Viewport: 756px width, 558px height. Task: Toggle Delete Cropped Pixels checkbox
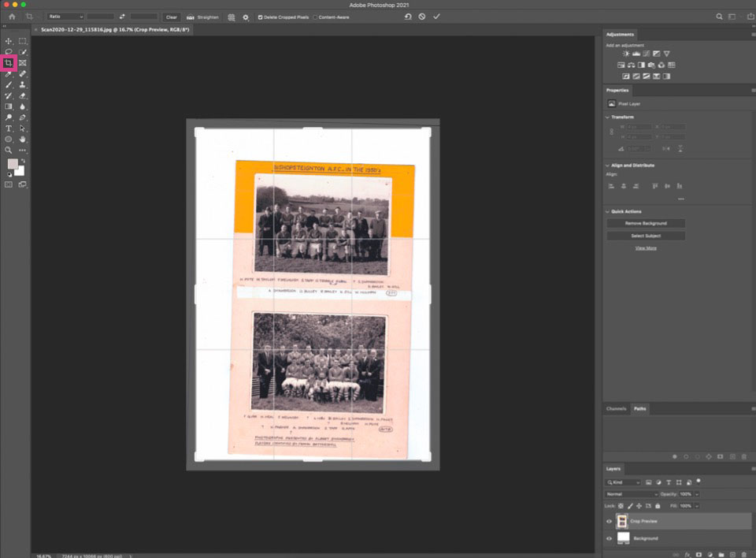tap(261, 17)
